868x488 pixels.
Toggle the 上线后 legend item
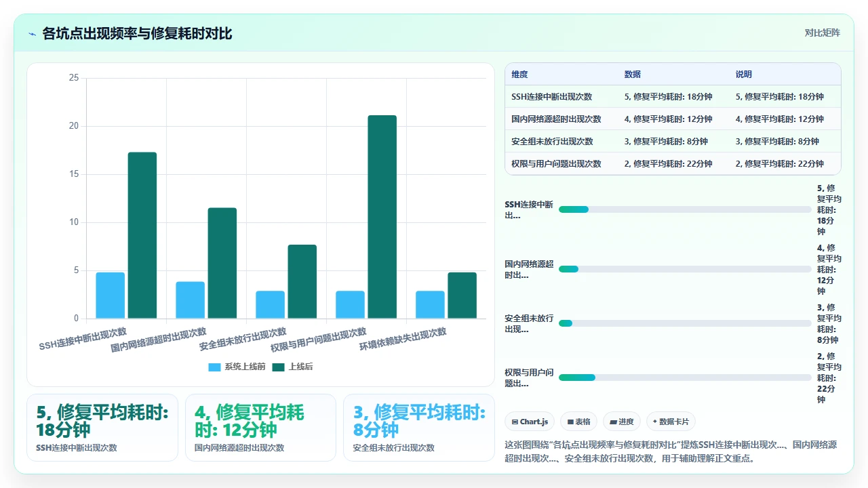[292, 367]
